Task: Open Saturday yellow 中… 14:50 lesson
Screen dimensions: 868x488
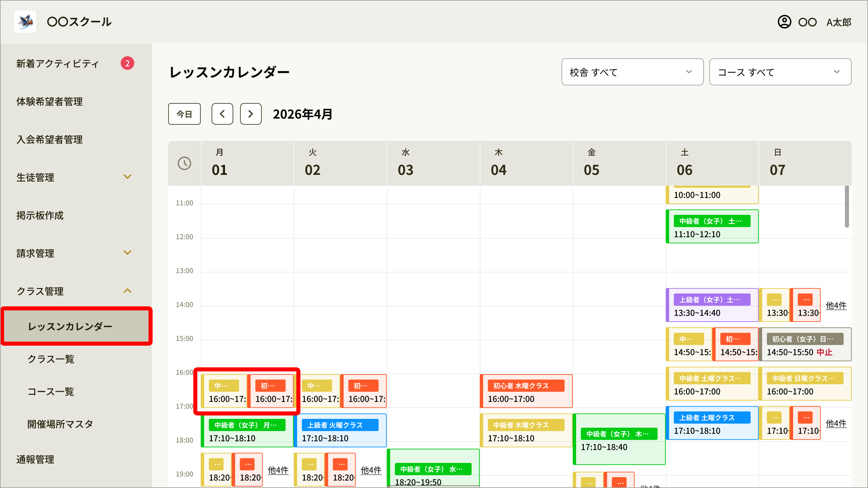Action: [x=689, y=344]
